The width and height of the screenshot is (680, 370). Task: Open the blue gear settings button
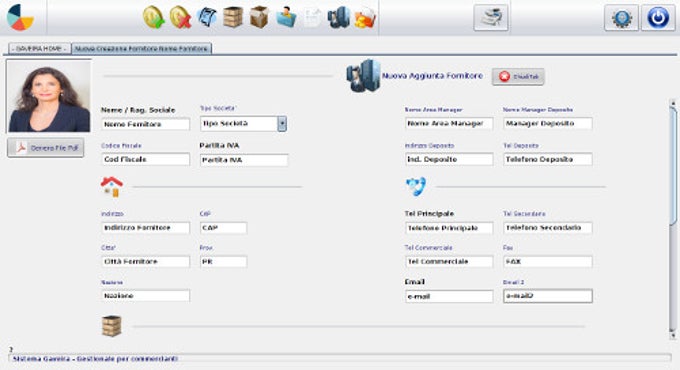[621, 18]
